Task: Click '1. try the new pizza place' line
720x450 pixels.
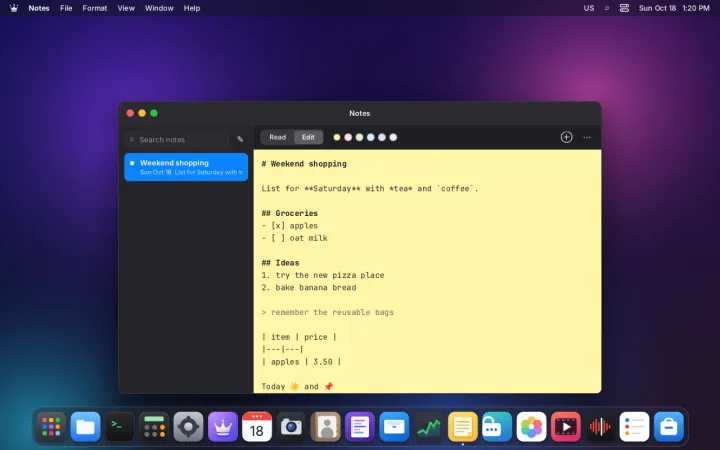Action: tap(323, 275)
